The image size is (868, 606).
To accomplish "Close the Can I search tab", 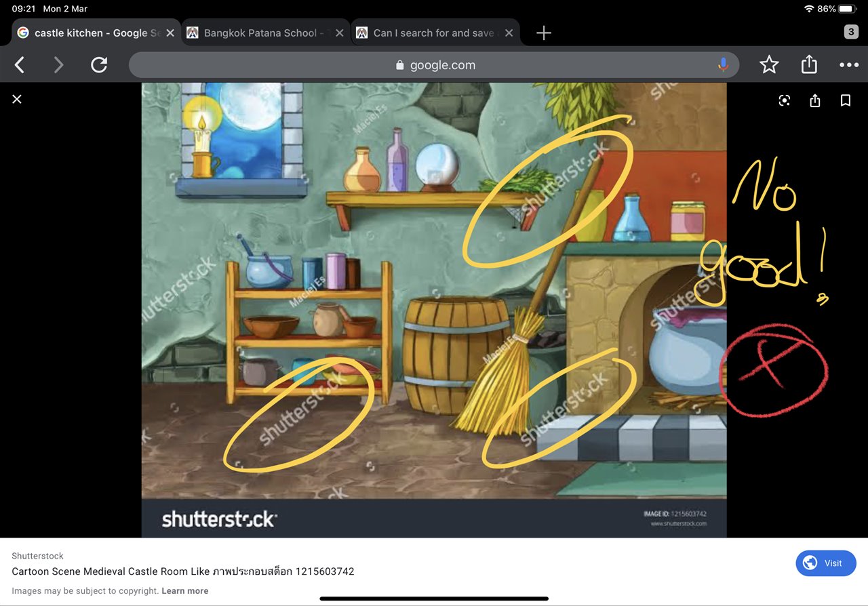I will [x=509, y=33].
